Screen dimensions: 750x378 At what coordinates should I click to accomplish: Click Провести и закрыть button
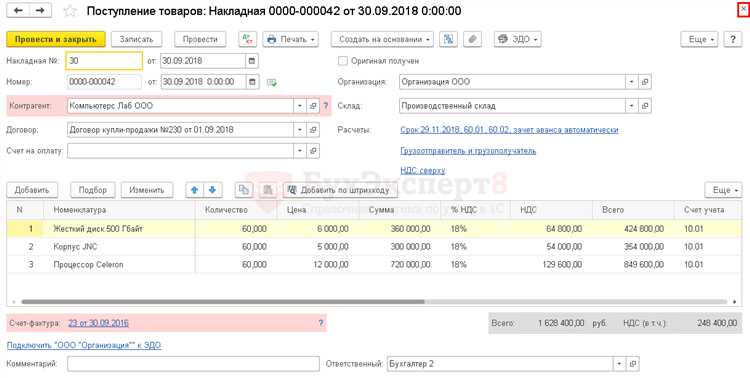(x=55, y=39)
